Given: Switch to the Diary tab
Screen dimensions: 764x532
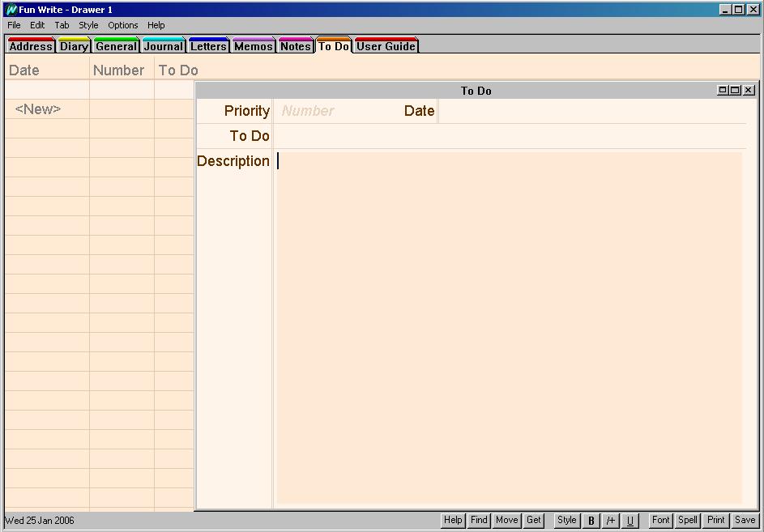Looking at the screenshot, I should [x=74, y=46].
